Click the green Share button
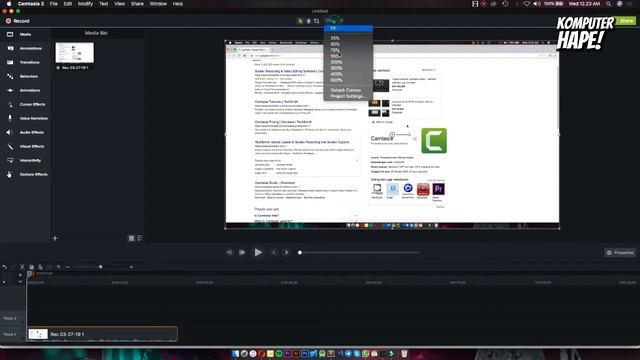Screen dimensions: 640x360 click(626, 21)
